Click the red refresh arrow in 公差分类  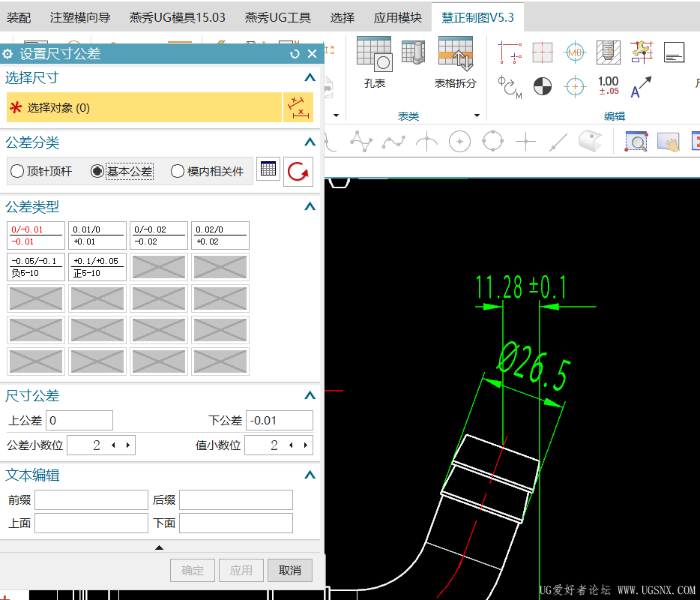pyautogui.click(x=298, y=172)
